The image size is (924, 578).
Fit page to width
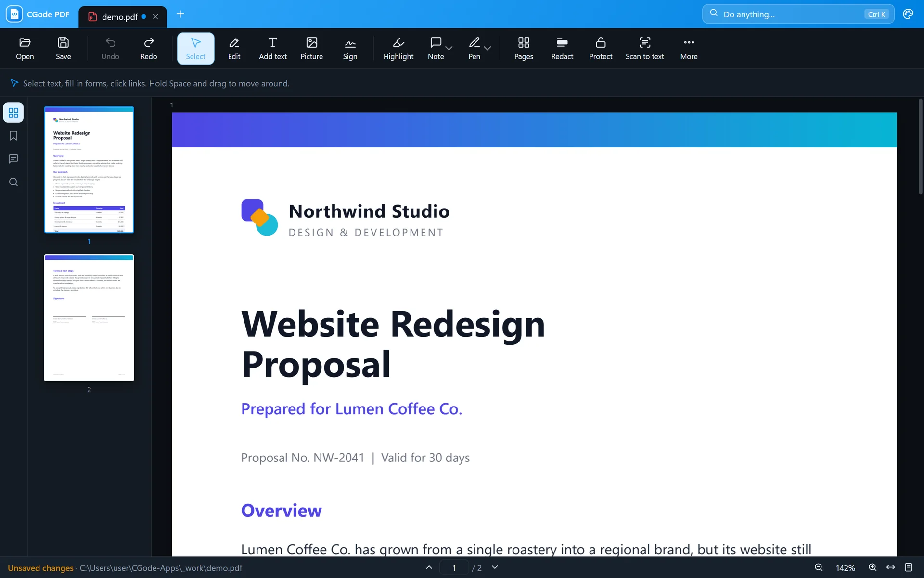(891, 567)
